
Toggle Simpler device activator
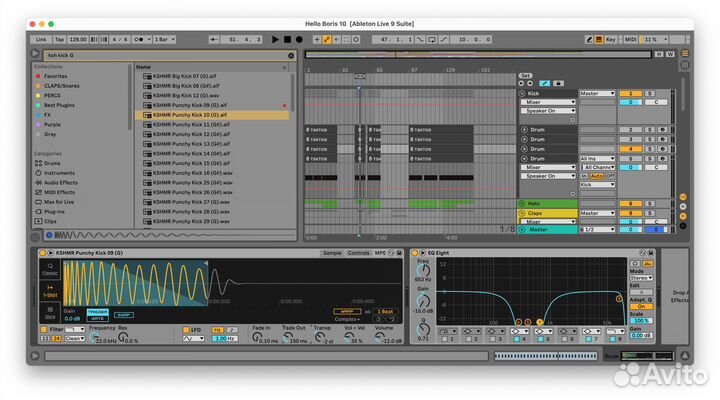[x=43, y=253]
